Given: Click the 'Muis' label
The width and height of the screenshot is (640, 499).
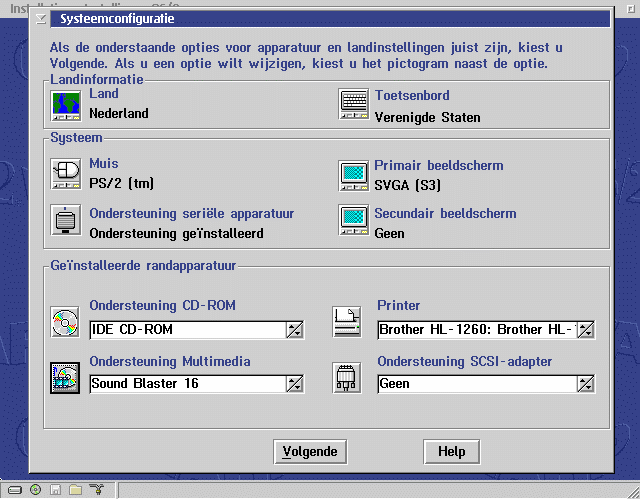Looking at the screenshot, I should click(x=104, y=164).
